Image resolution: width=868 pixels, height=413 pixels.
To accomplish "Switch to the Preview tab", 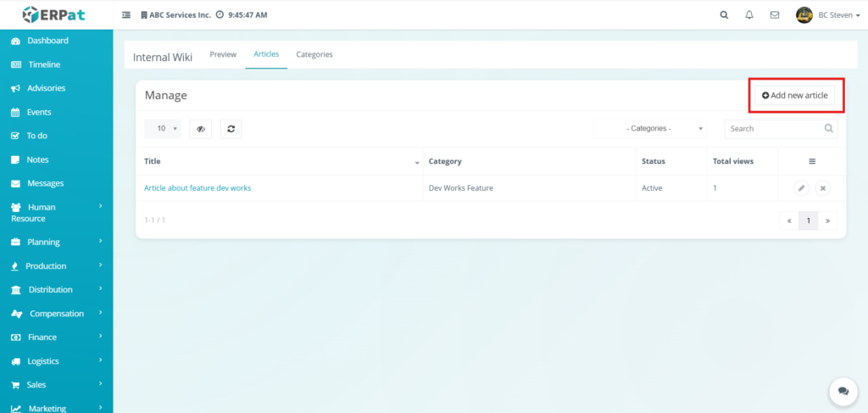I will (223, 54).
